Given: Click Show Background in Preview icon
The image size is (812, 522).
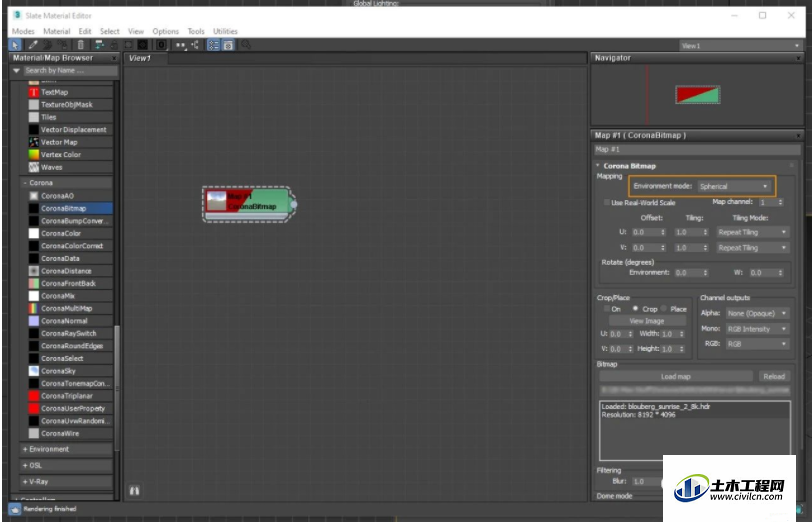Looking at the screenshot, I should tap(142, 45).
